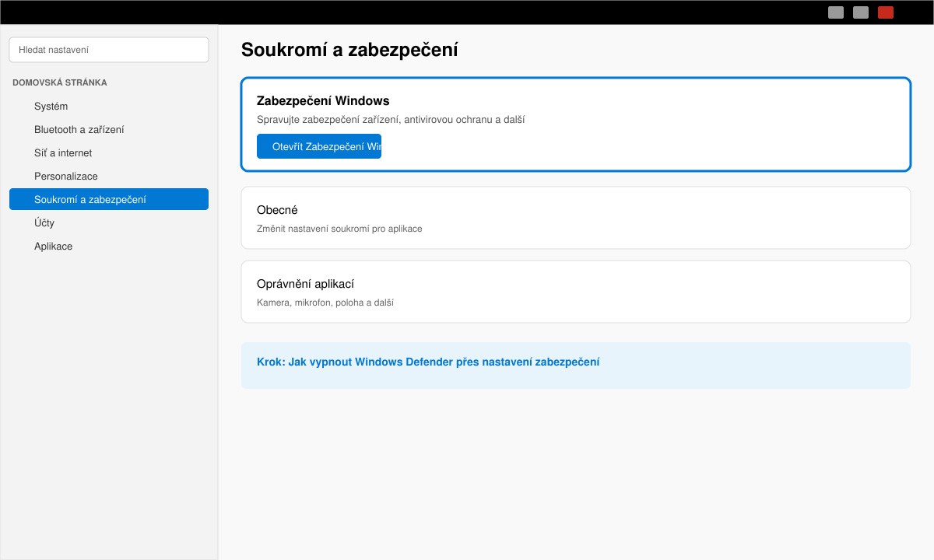The image size is (934, 560).
Task: Click the Hledat nastavení search field
Action: tap(109, 50)
